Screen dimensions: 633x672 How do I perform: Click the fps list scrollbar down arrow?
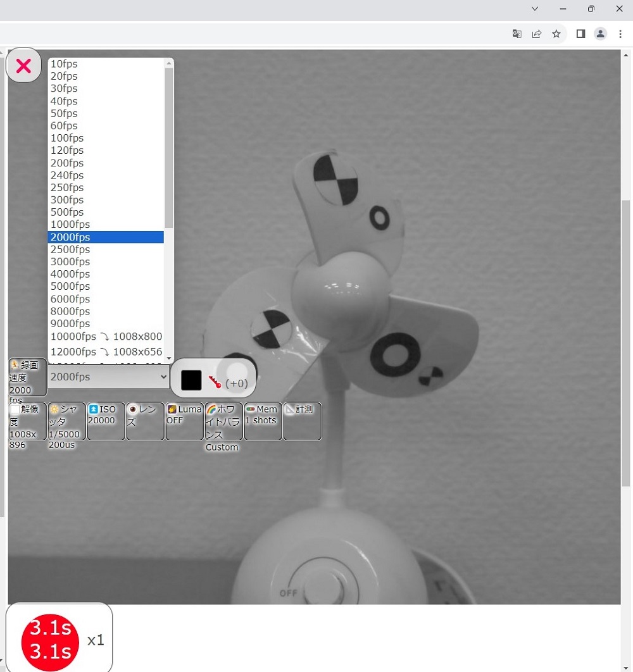coord(169,358)
